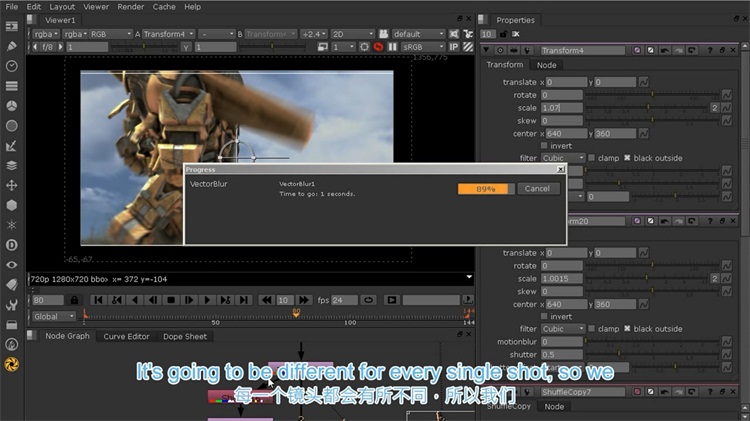Click the second Transform shutter slider
This screenshot has height=421, width=750.
[x=652, y=355]
